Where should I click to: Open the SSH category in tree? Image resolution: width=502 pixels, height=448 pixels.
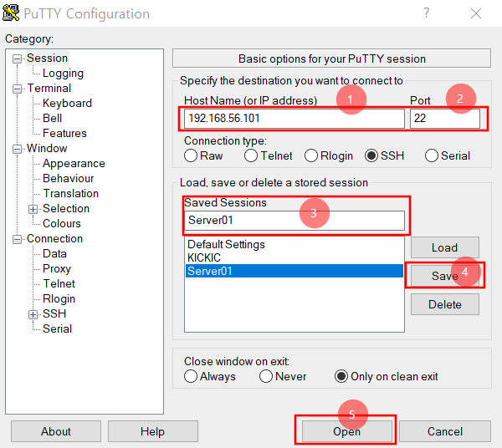coord(54,313)
